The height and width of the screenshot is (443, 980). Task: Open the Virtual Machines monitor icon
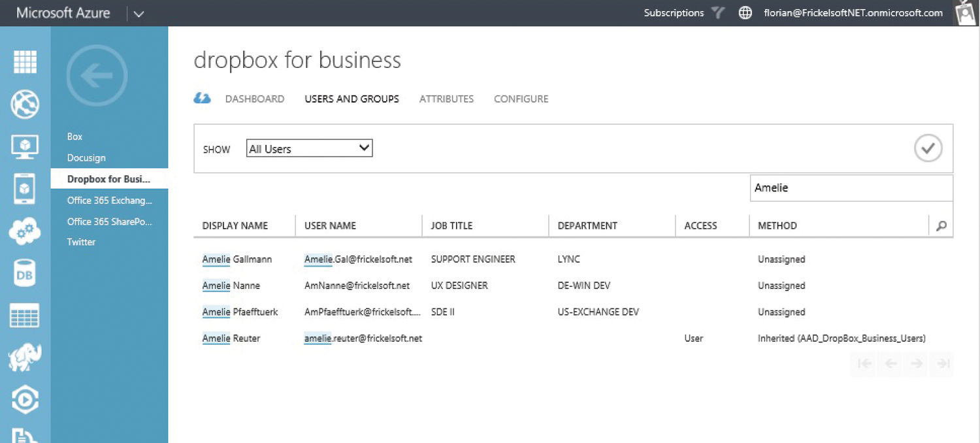tap(25, 146)
